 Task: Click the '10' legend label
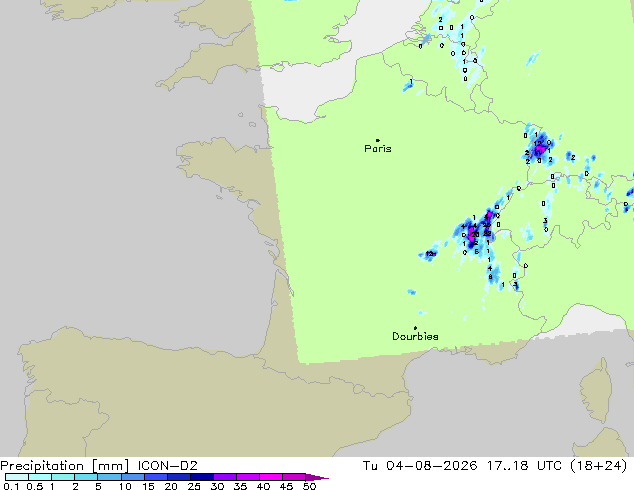[125, 486]
